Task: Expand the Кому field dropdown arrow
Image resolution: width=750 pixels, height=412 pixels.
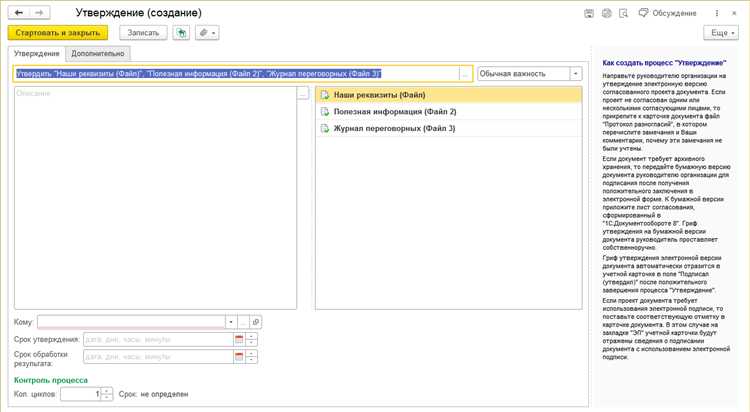Action: pos(231,322)
